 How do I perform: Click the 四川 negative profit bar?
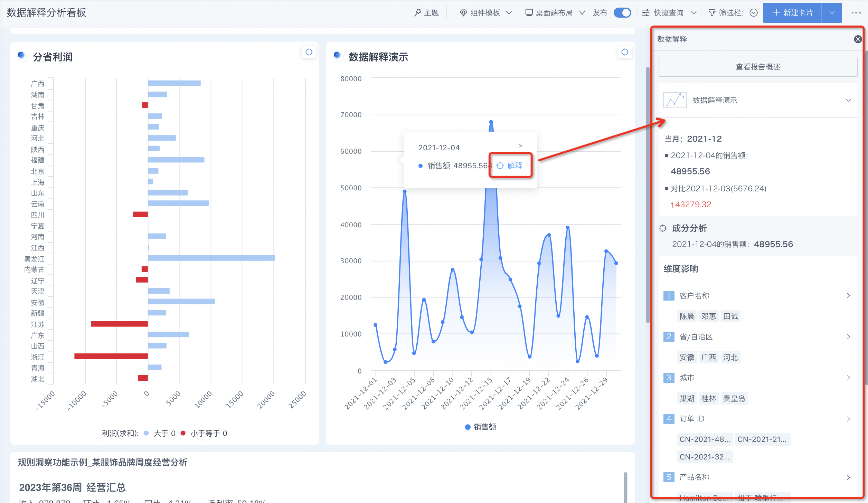140,215
